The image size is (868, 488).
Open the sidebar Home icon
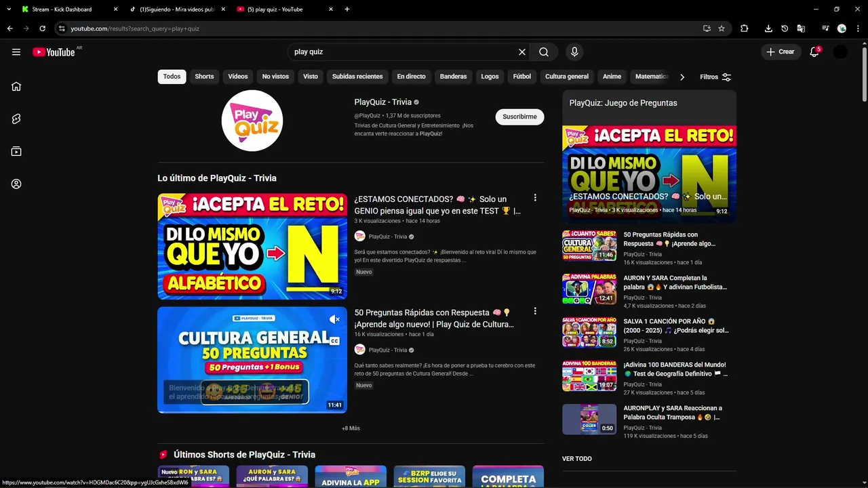point(16,86)
